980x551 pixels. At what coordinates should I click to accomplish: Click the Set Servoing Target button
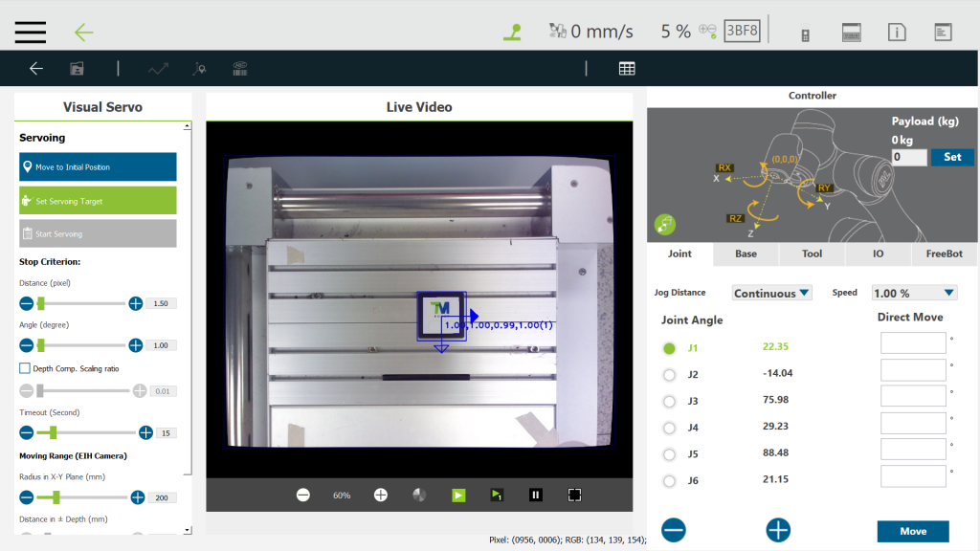(x=98, y=201)
